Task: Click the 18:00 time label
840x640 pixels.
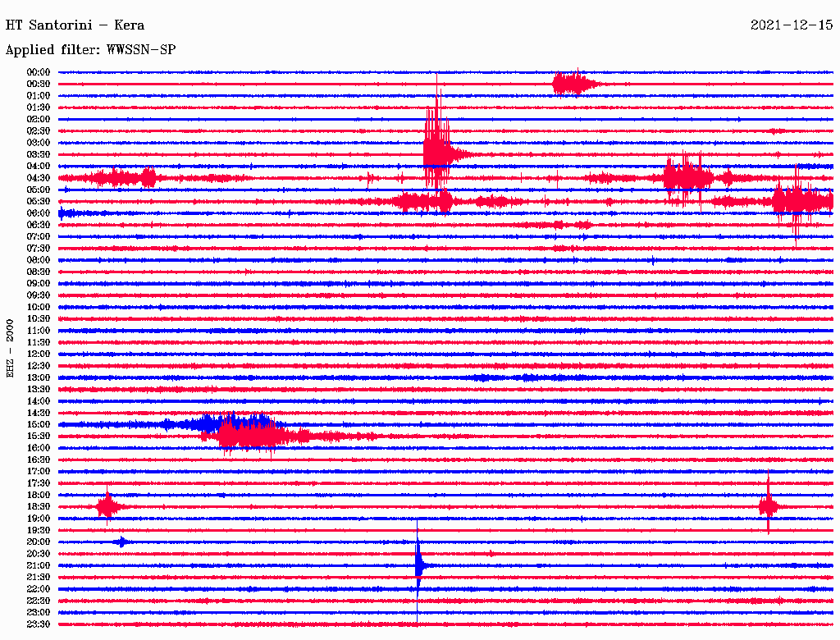Action: 39,495
